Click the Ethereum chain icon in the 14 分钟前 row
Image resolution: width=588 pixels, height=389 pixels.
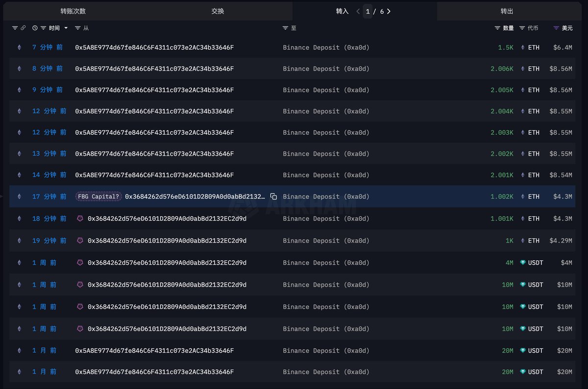click(x=20, y=175)
